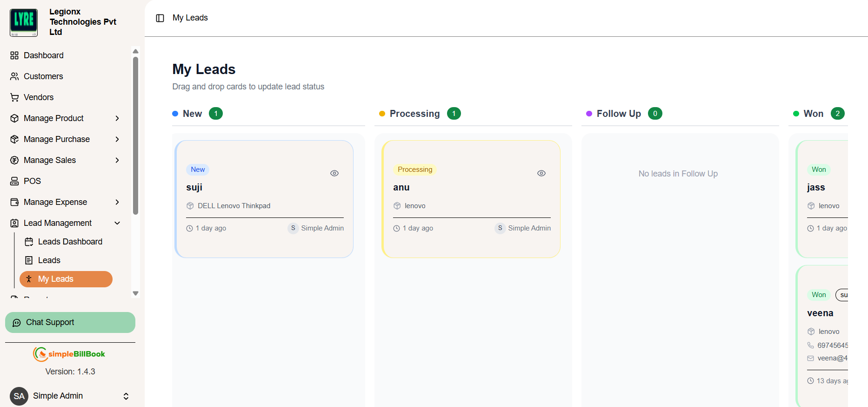Select the veena lead name
Viewport: 868px width, 407px height.
[820, 313]
